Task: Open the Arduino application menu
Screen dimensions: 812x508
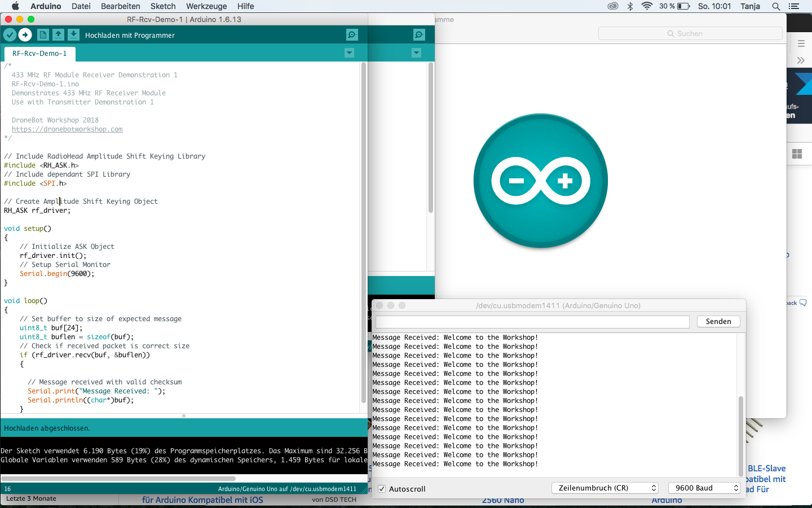Action: [x=46, y=6]
